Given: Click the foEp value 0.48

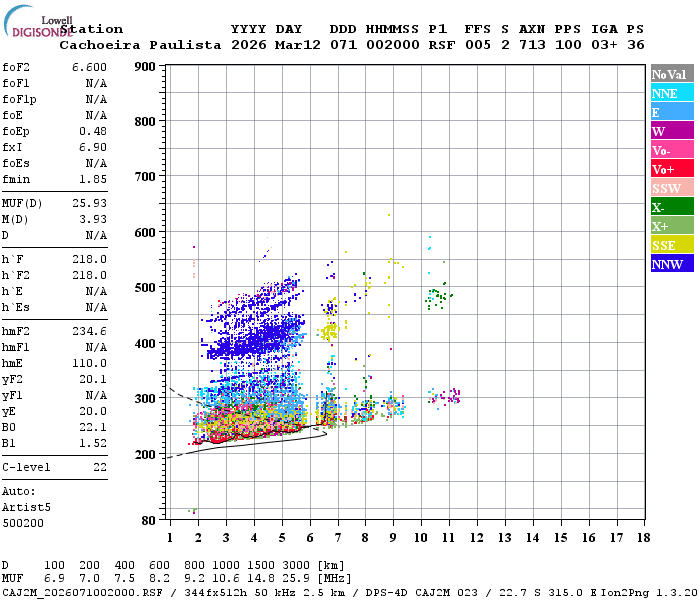Looking at the screenshot, I should point(93,132).
